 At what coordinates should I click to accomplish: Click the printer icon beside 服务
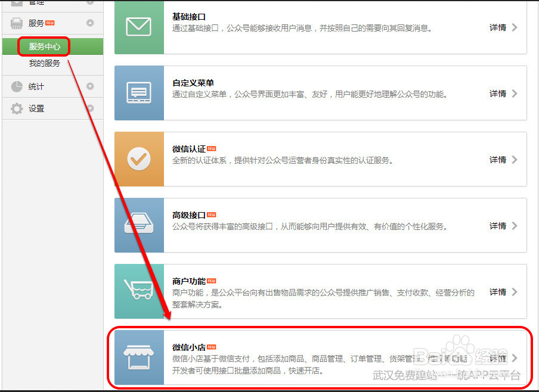coord(17,23)
